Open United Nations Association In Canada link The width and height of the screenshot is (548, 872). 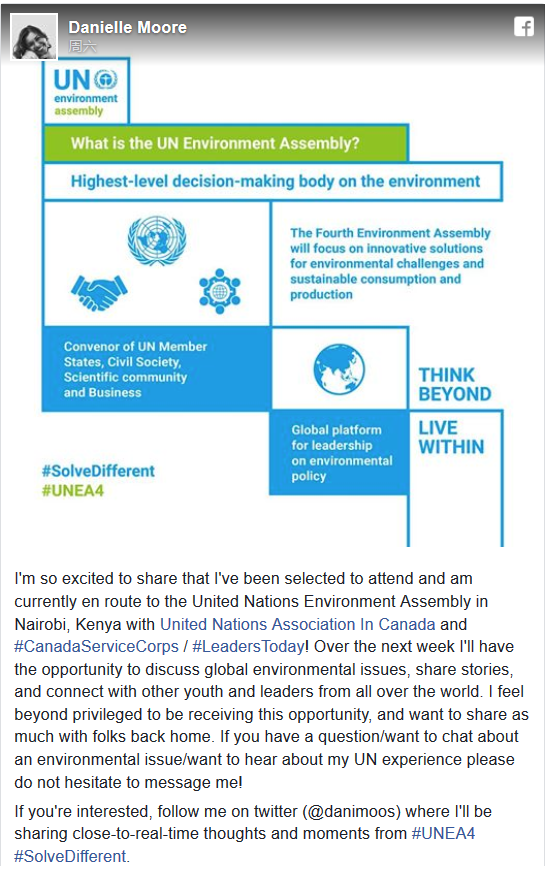coord(298,624)
